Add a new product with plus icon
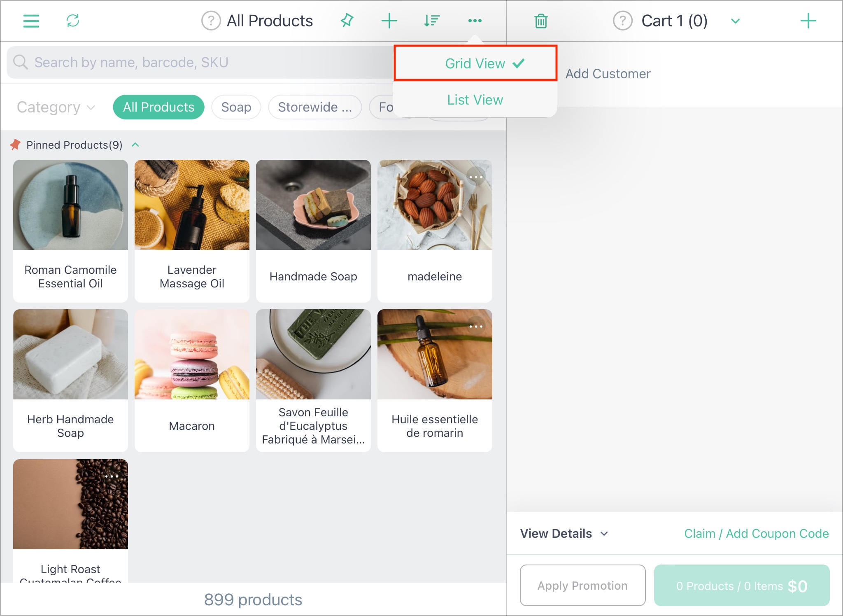Screen dimensions: 843x616 389,21
